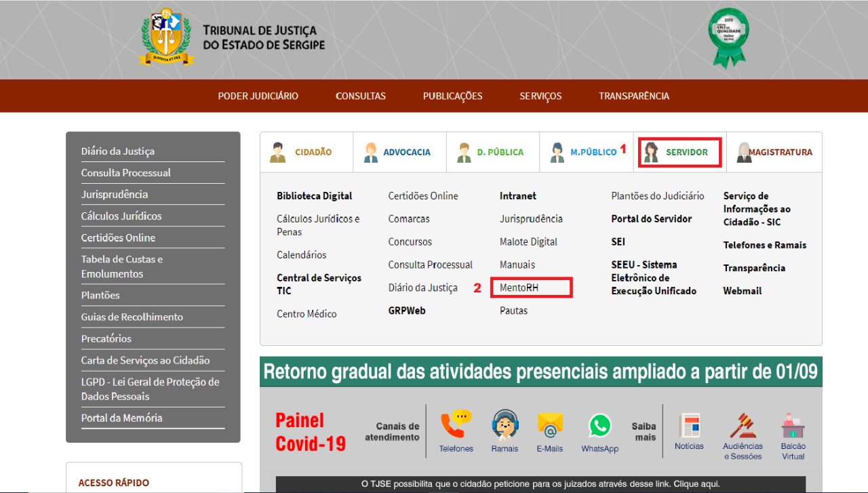This screenshot has width=868, height=493.
Task: Open the Transparência menu in navbar
Action: [633, 96]
